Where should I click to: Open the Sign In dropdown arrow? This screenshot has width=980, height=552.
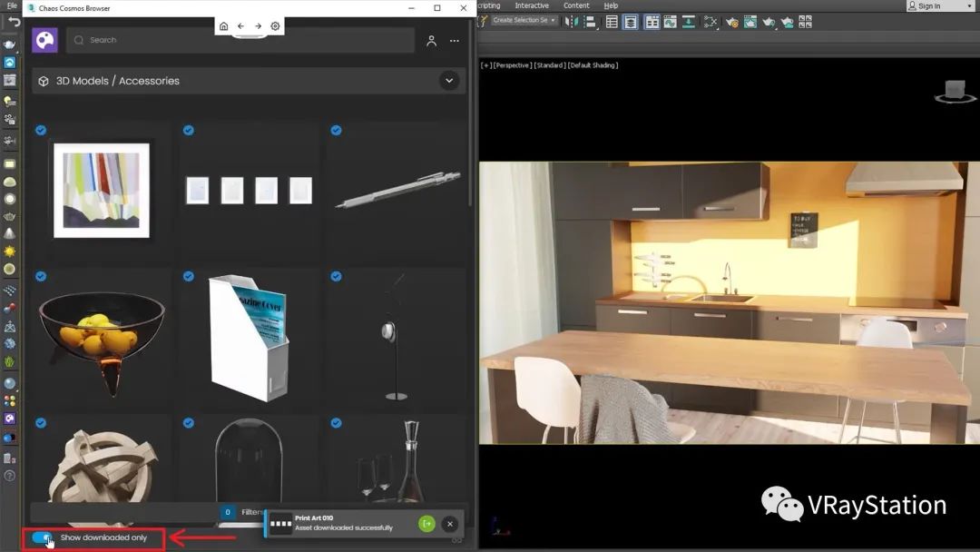pos(970,5)
